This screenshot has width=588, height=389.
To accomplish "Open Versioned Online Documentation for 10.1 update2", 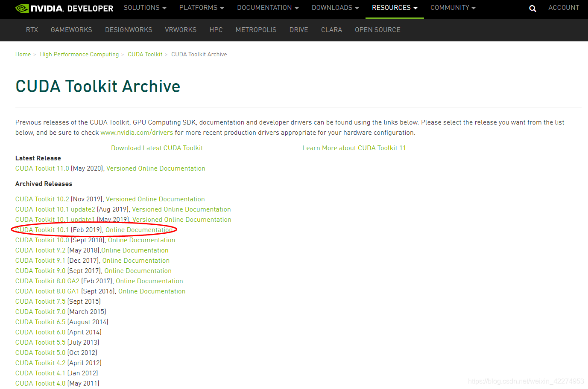I will (x=181, y=209).
